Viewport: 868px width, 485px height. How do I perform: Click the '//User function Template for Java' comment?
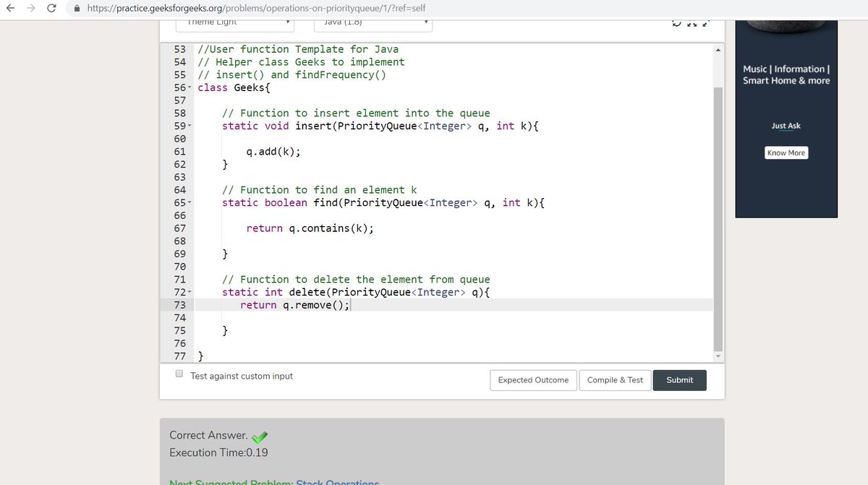coord(298,49)
